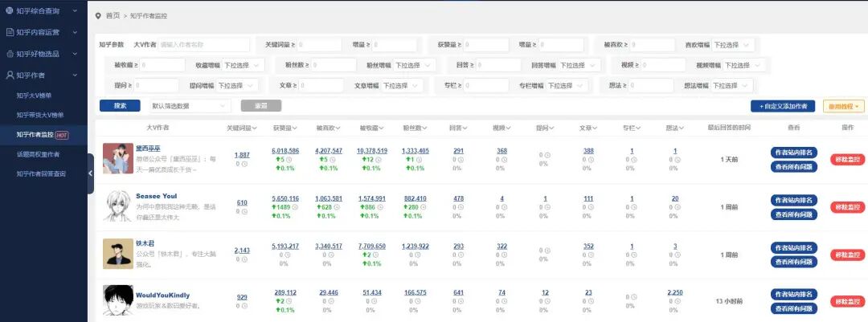Click clock icon under keyword count 1,887
This screenshot has height=322, width=868.
(x=244, y=164)
